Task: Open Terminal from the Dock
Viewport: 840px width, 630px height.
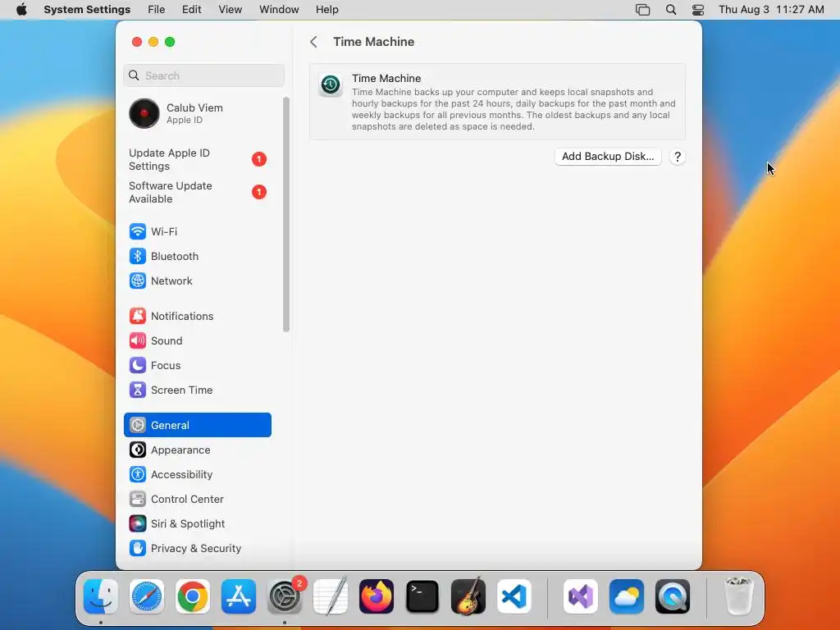Action: click(422, 596)
